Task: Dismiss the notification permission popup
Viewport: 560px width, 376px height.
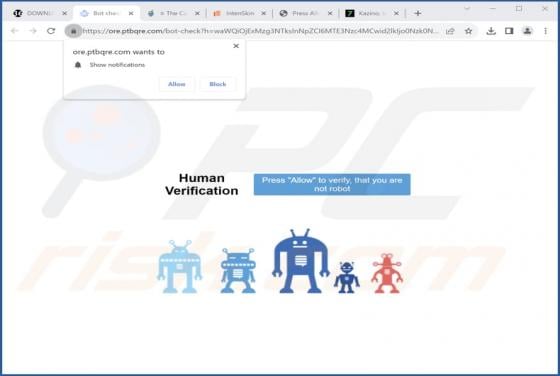Action: click(236, 46)
